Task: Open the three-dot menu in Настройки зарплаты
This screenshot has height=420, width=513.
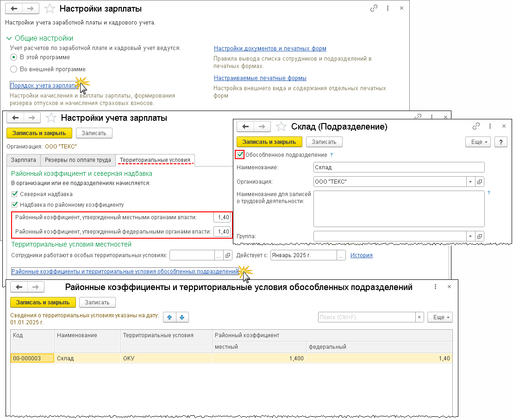Action: coord(388,8)
